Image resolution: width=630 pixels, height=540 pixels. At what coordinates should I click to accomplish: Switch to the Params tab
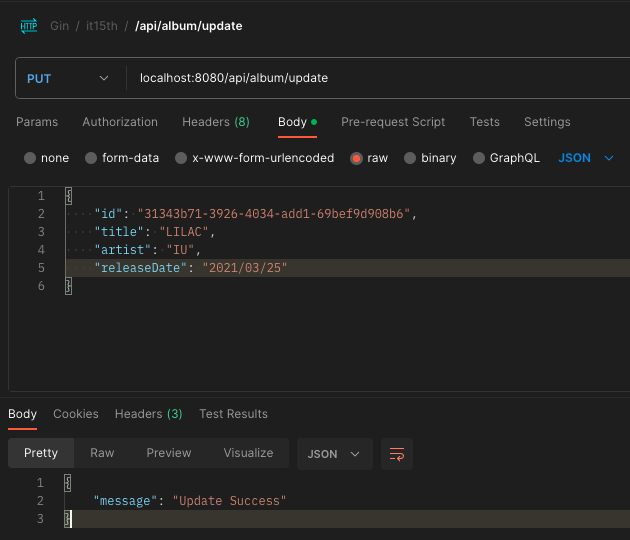[x=37, y=122]
